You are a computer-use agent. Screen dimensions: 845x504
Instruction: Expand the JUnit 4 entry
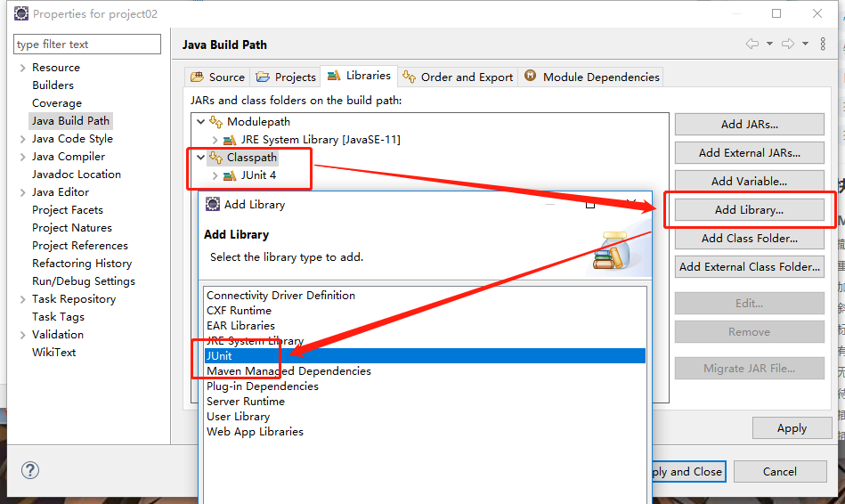tap(215, 175)
